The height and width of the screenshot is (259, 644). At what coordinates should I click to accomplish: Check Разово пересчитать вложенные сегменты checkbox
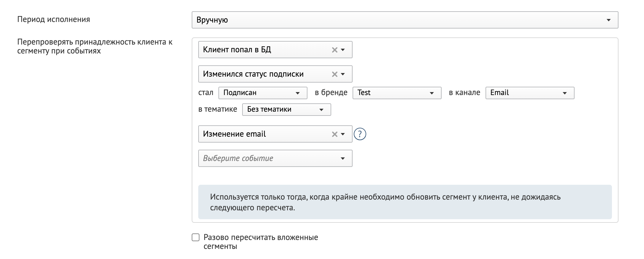[196, 237]
